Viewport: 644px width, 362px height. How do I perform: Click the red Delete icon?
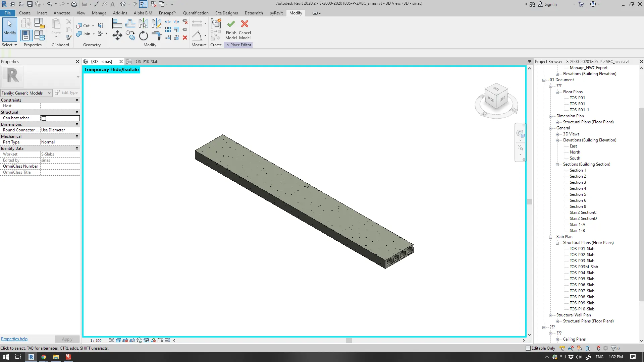(185, 38)
